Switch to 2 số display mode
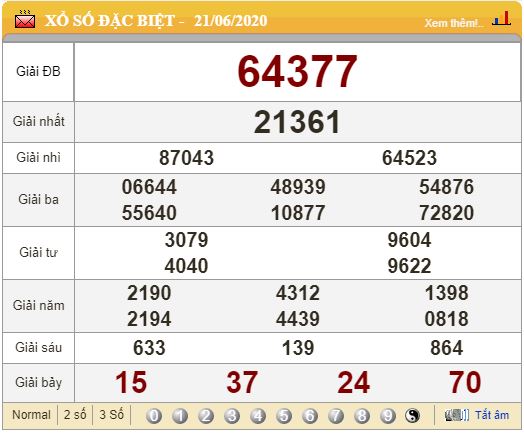The height and width of the screenshot is (434, 524). (x=75, y=415)
